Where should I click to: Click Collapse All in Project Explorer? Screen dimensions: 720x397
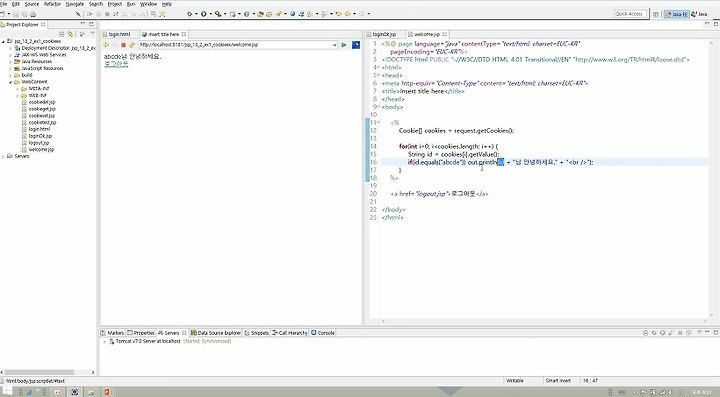pos(62,34)
